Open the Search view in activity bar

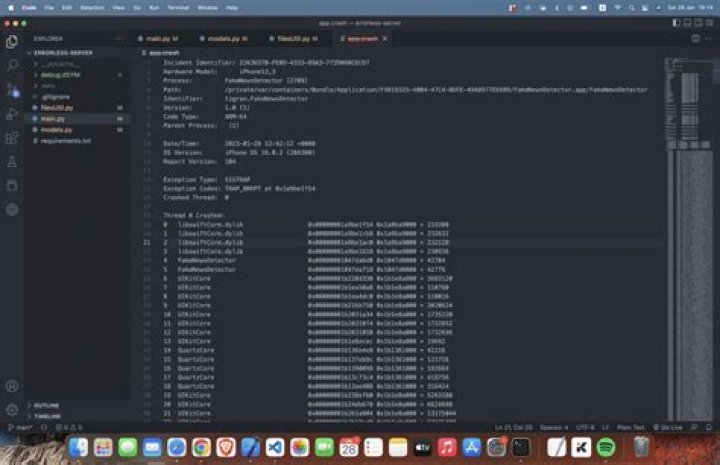tap(12, 65)
